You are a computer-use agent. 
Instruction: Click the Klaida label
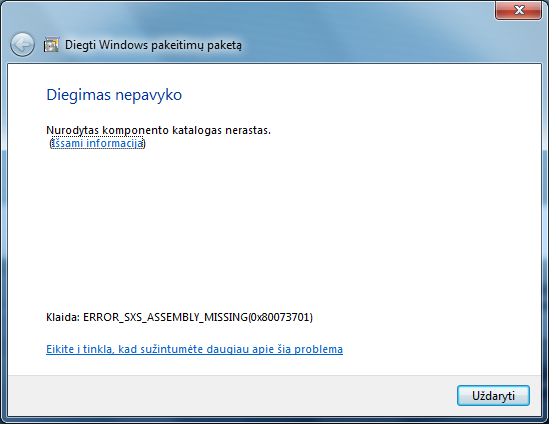[63, 317]
